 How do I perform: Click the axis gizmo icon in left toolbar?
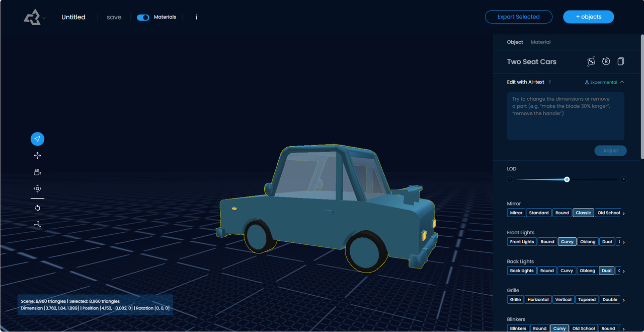(37, 224)
